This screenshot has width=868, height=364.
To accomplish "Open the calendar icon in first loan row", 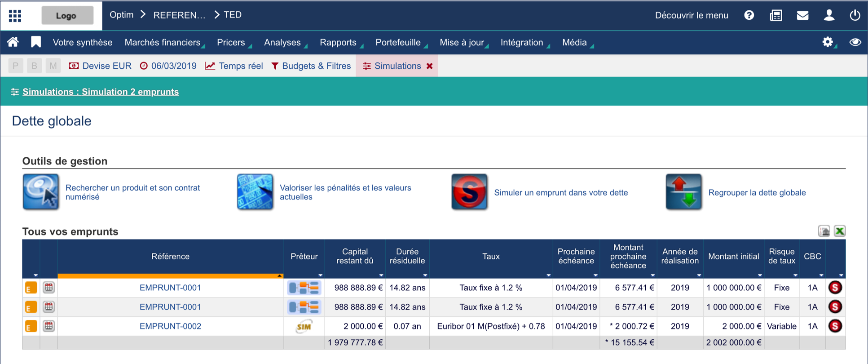I will (48, 287).
